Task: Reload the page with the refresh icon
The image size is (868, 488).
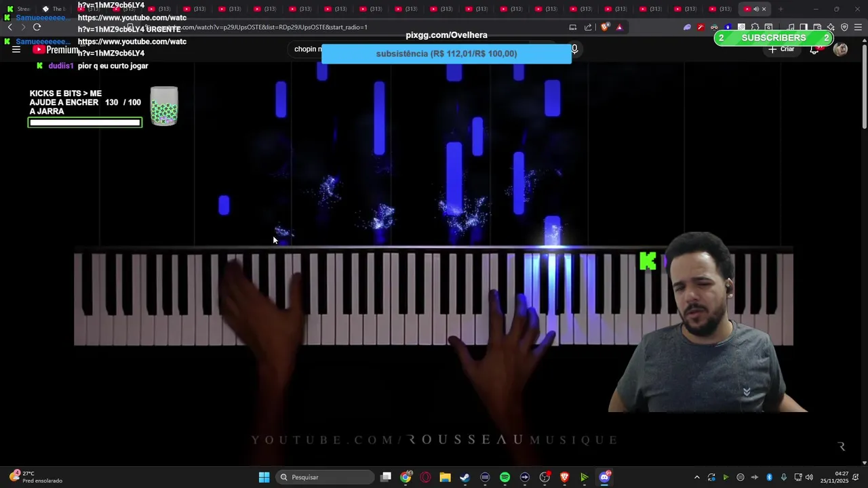Action: (x=37, y=27)
